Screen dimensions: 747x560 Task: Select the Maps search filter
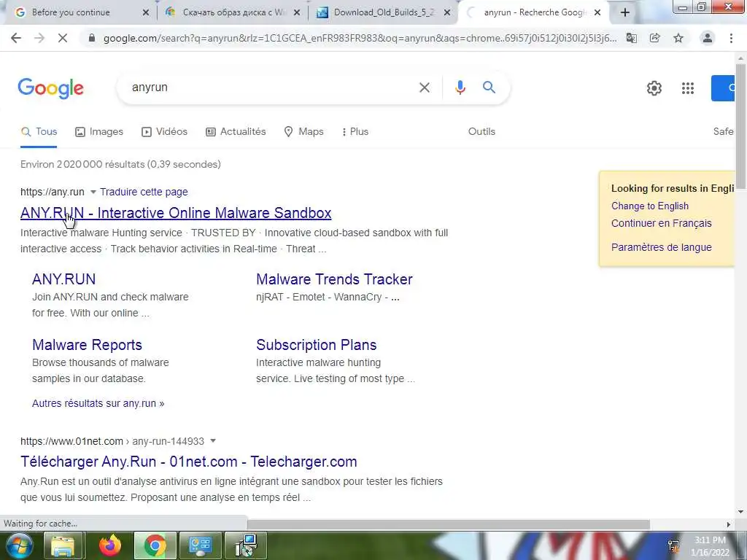[303, 131]
